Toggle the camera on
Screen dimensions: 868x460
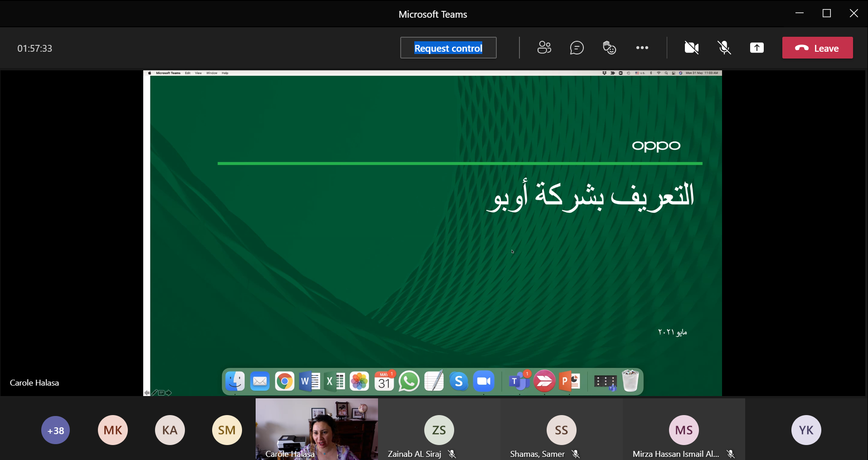(x=691, y=48)
